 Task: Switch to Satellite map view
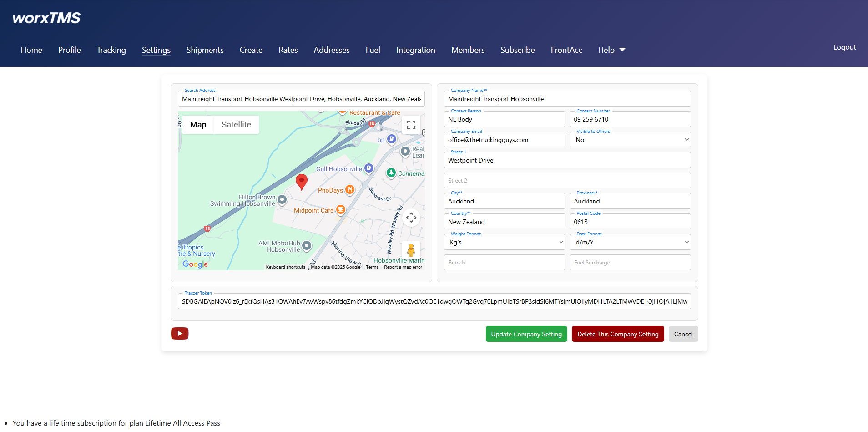click(236, 124)
